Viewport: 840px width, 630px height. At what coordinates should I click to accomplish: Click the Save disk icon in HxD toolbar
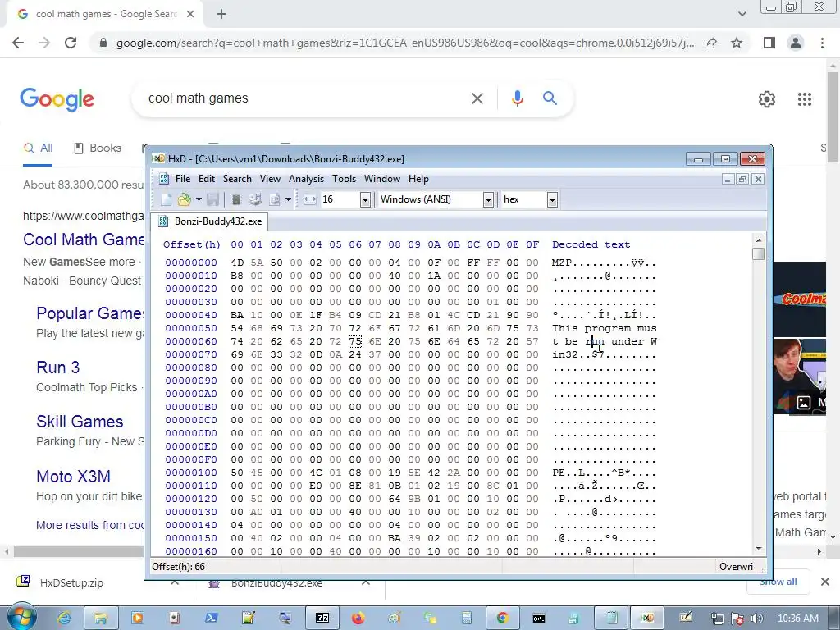212,199
